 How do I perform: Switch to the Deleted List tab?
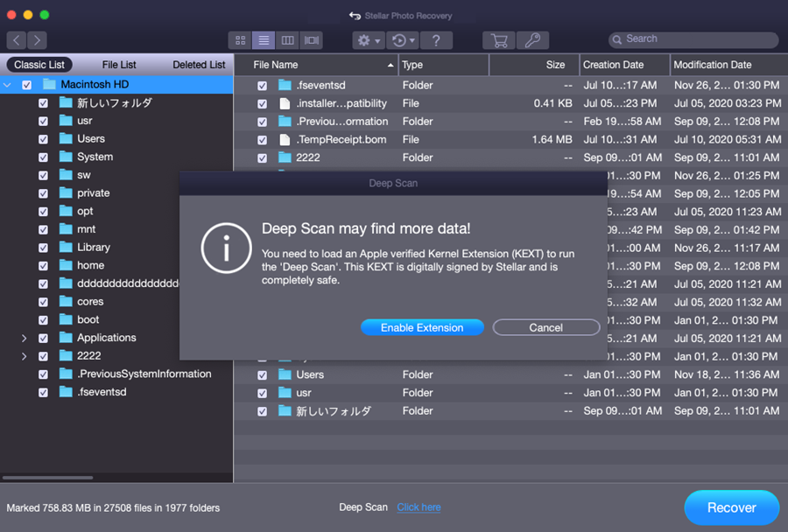[x=199, y=65]
